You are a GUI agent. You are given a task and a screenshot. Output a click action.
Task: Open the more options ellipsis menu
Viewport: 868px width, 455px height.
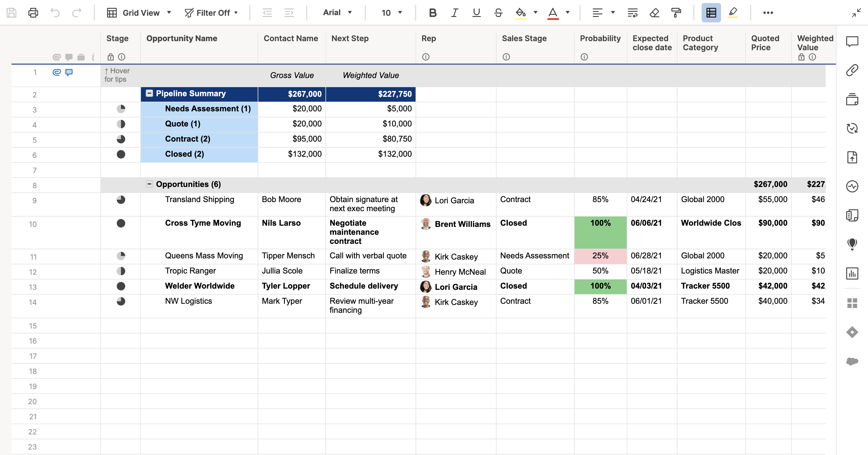pyautogui.click(x=768, y=13)
